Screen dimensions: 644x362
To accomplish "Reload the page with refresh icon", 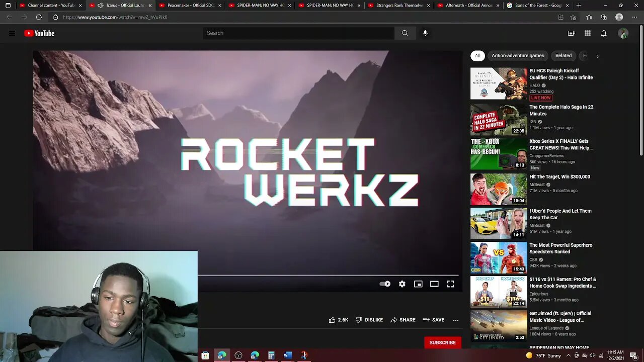I will (x=39, y=17).
